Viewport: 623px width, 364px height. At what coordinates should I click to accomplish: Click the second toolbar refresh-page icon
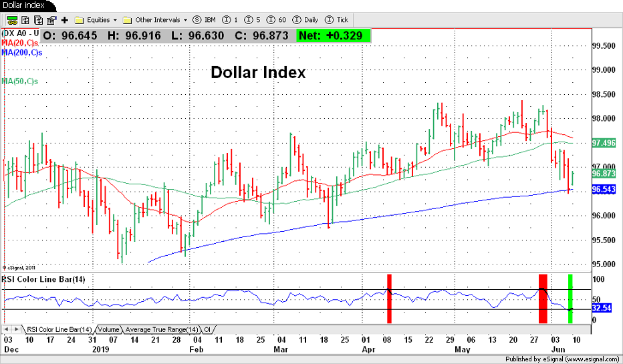coord(25,20)
